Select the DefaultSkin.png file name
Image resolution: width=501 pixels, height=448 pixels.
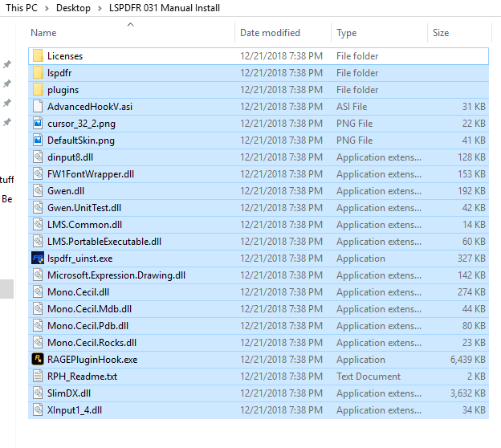(81, 141)
